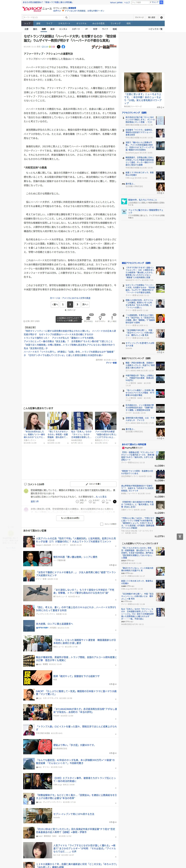186x868 pixels.
Task: Share first comment via X icon
Action: 115,501
